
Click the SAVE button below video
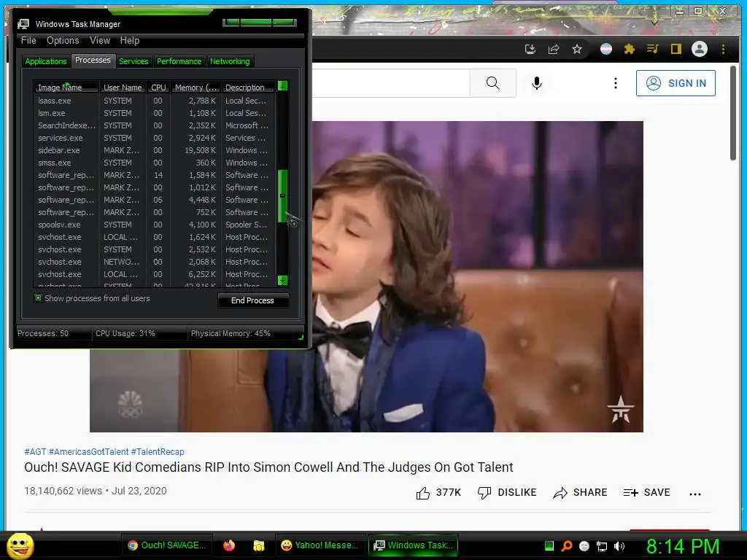[646, 493]
